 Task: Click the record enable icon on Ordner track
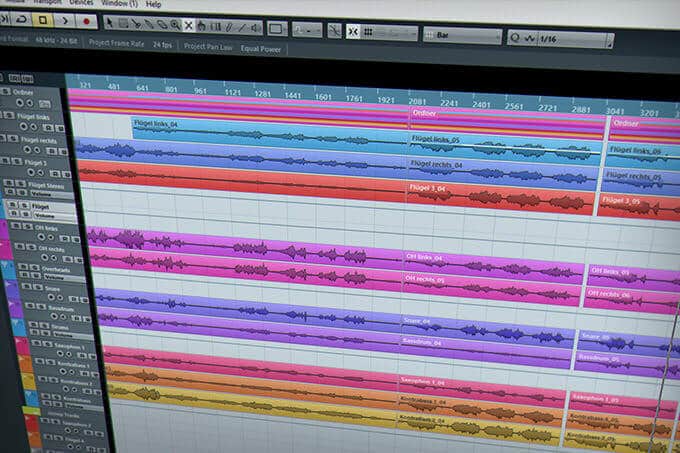tap(20, 102)
